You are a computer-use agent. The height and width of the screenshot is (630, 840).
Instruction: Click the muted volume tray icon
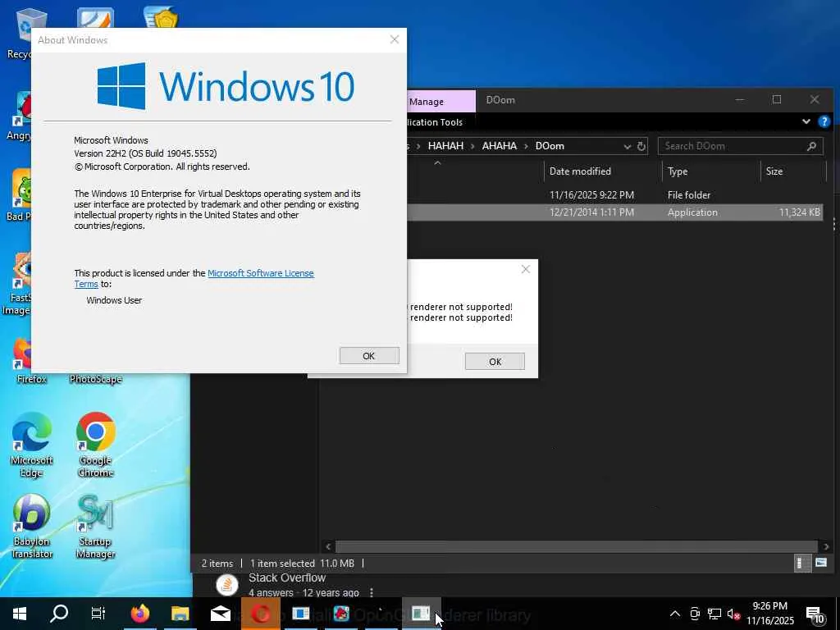pyautogui.click(x=733, y=614)
